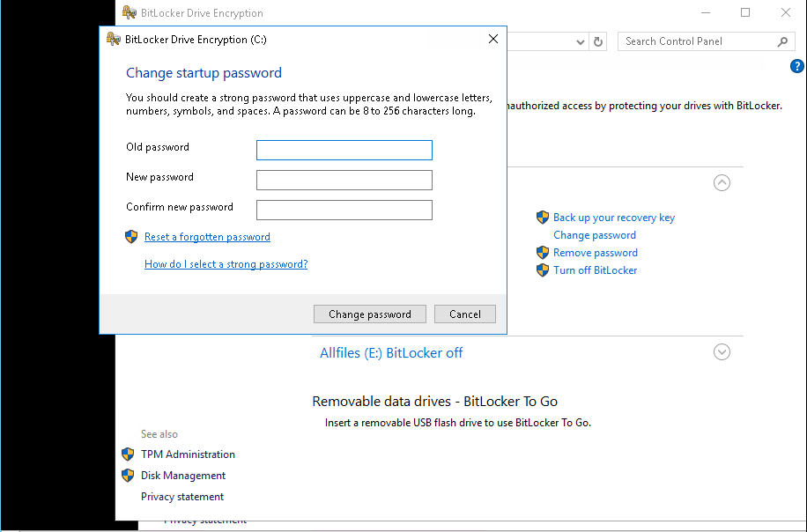
Task: Open TPM Administration link
Action: (x=188, y=454)
